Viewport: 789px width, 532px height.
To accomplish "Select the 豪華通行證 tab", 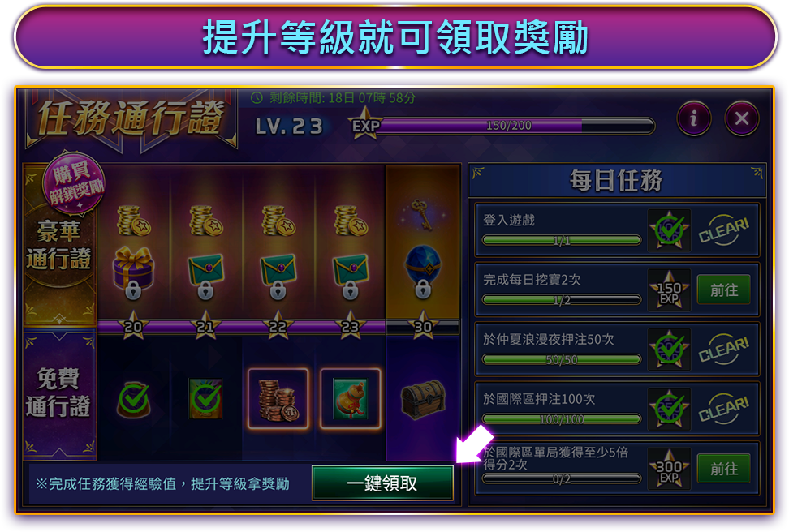I will [59, 245].
